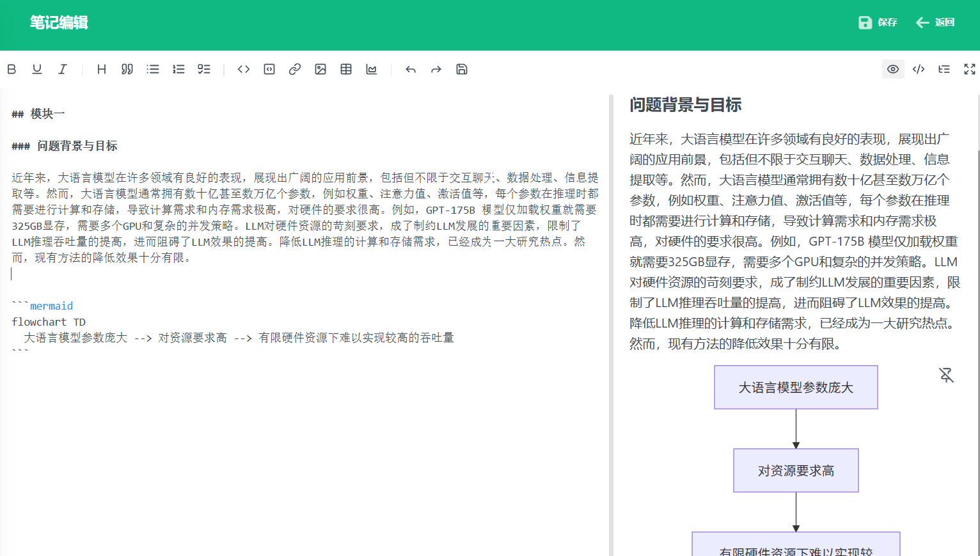Insert a heading with H icon
The image size is (980, 556).
(x=102, y=69)
